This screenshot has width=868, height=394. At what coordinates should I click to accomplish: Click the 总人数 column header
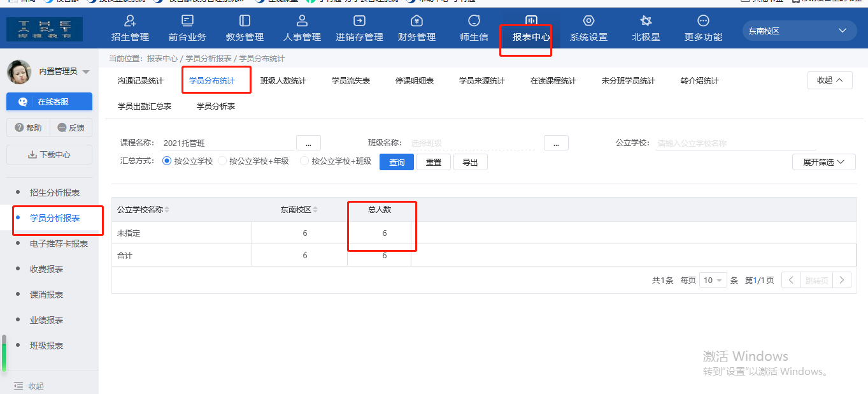[x=380, y=210]
